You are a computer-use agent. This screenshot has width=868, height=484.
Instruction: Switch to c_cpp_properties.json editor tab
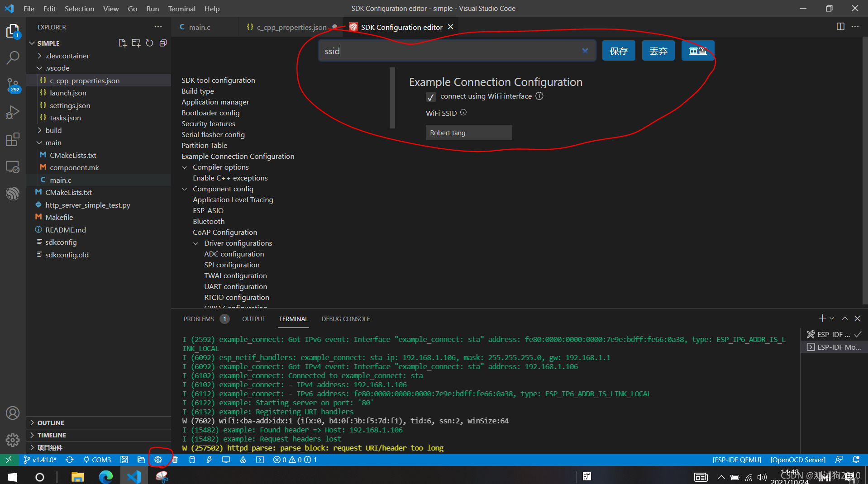click(291, 27)
